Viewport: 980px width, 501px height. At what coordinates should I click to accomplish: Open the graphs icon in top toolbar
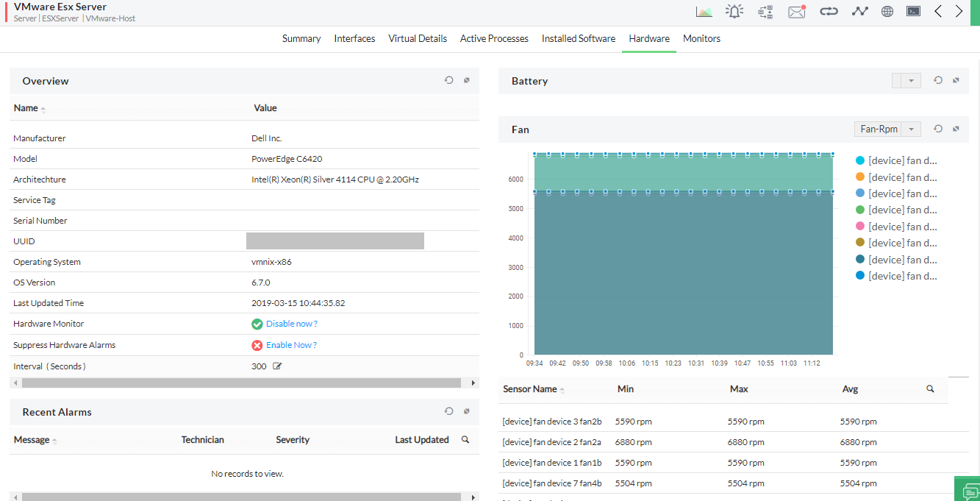point(704,12)
